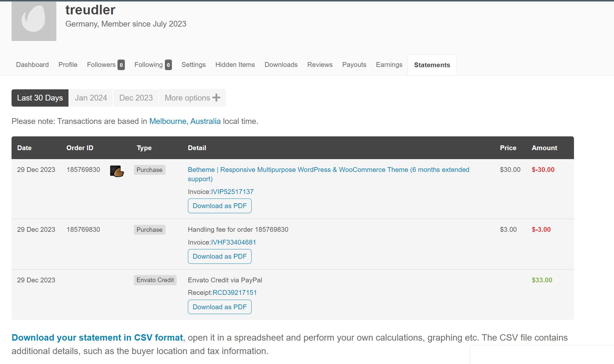
Task: Open the Betheme WordPress theme item link
Action: 328,174
